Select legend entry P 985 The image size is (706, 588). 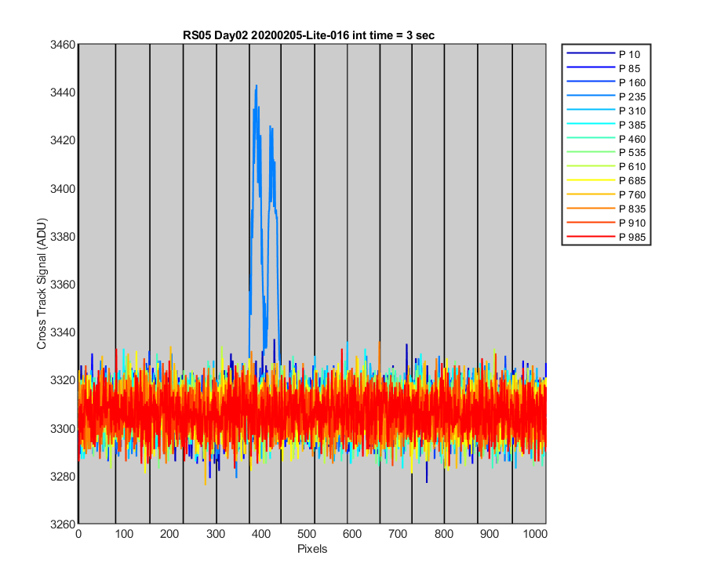pos(606,237)
